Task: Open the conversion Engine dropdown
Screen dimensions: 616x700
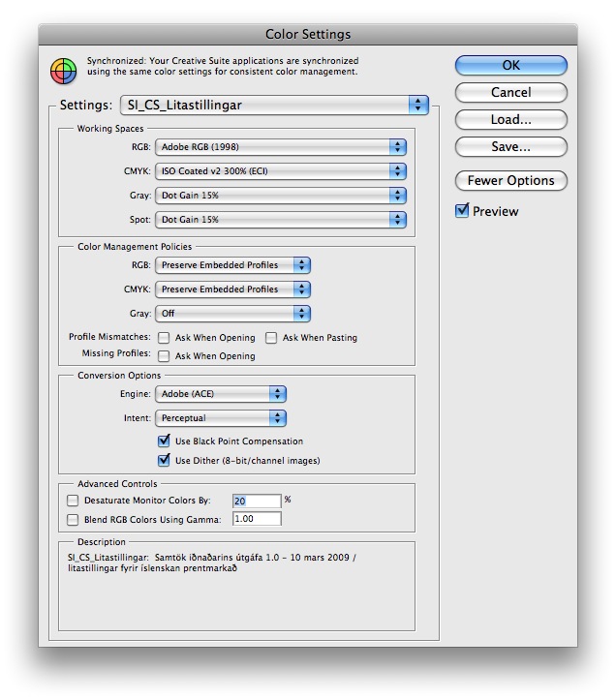Action: [221, 394]
